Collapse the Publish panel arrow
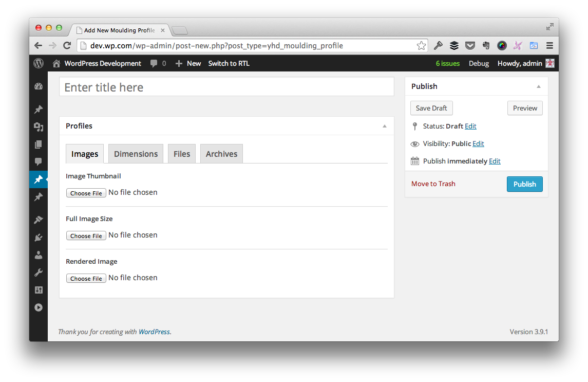 539,86
